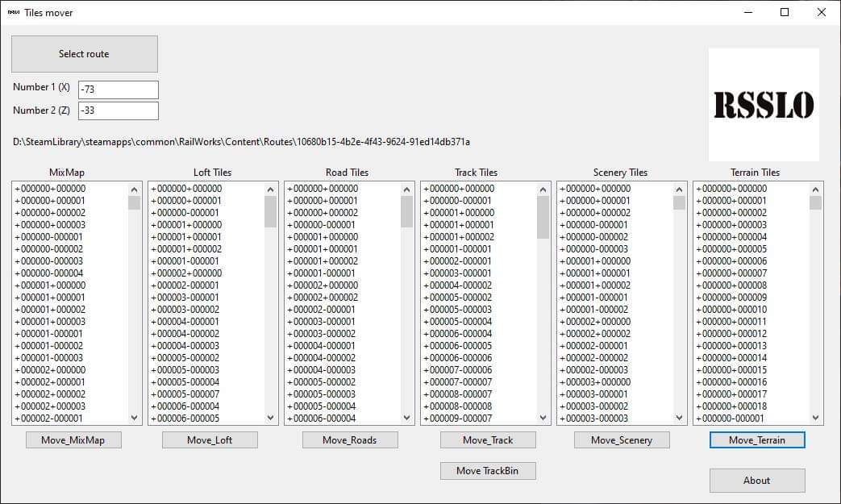Open the Select route button
The image size is (841, 504).
(x=84, y=53)
